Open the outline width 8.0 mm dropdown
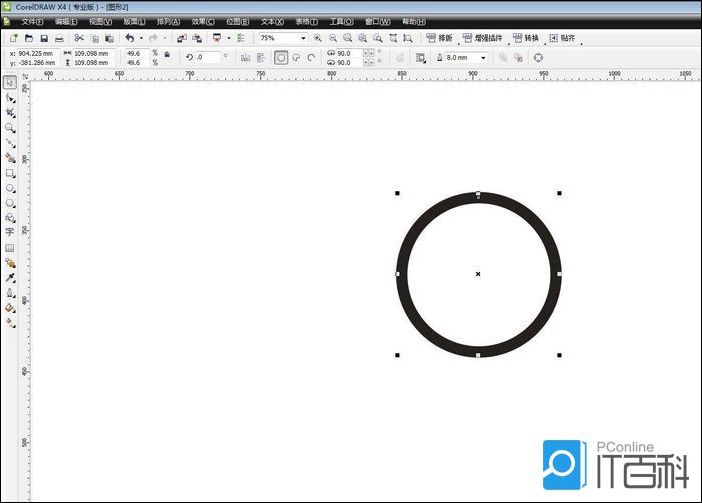Image resolution: width=702 pixels, height=503 pixels. pos(483,58)
